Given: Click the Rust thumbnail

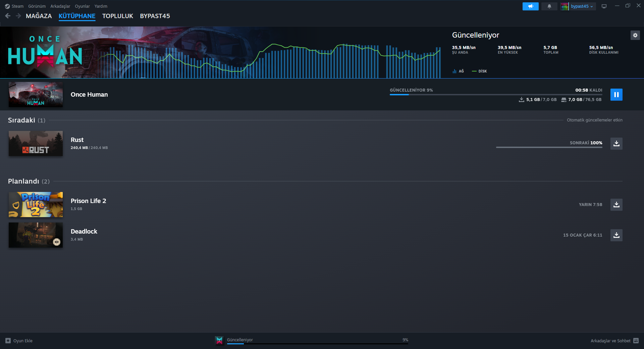Looking at the screenshot, I should point(36,144).
